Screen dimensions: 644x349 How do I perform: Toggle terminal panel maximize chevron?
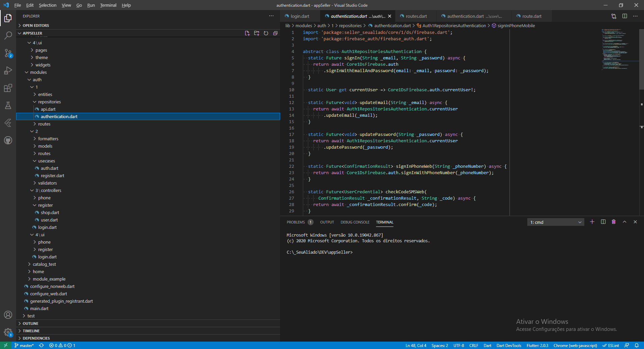tap(625, 222)
